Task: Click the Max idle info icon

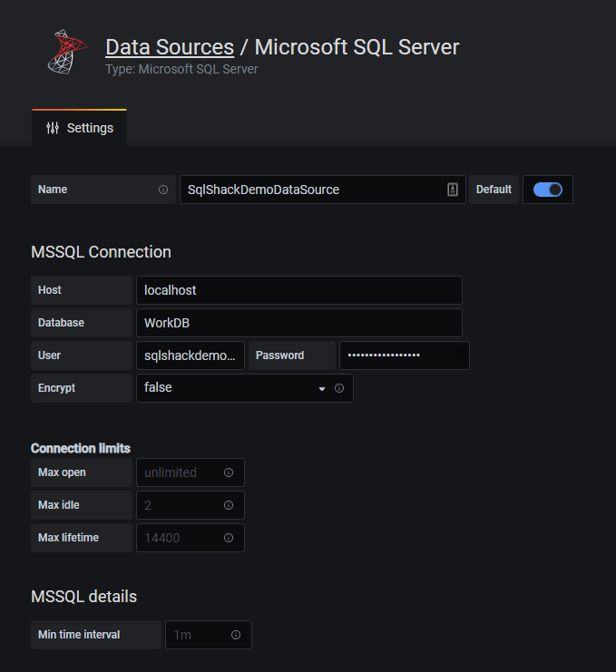Action: pos(229,505)
